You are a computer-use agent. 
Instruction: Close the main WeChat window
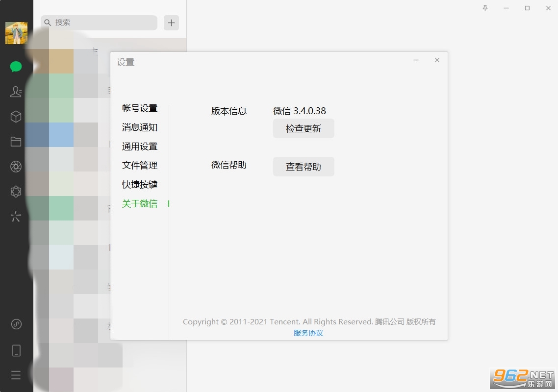[548, 8]
